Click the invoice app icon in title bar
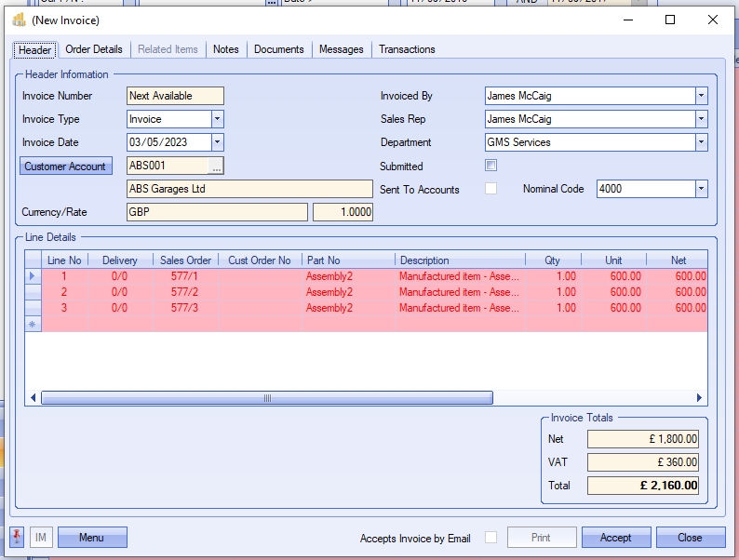739x560 pixels. pyautogui.click(x=19, y=20)
